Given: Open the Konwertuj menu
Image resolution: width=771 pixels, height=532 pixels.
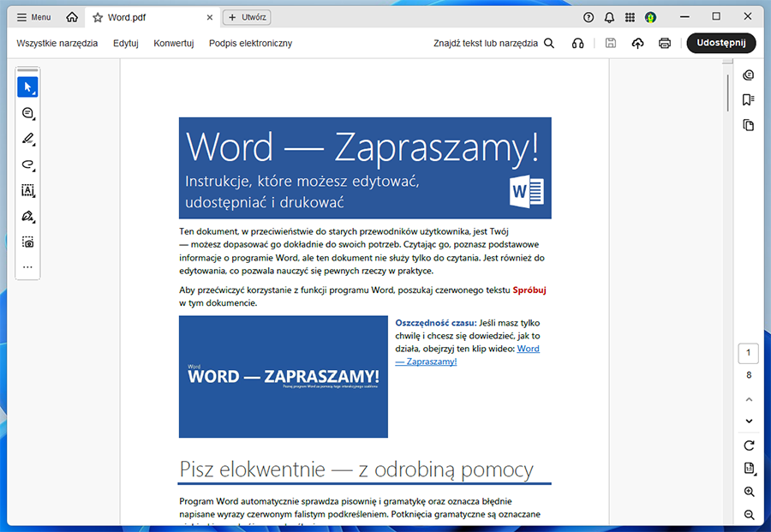Looking at the screenshot, I should pos(174,44).
